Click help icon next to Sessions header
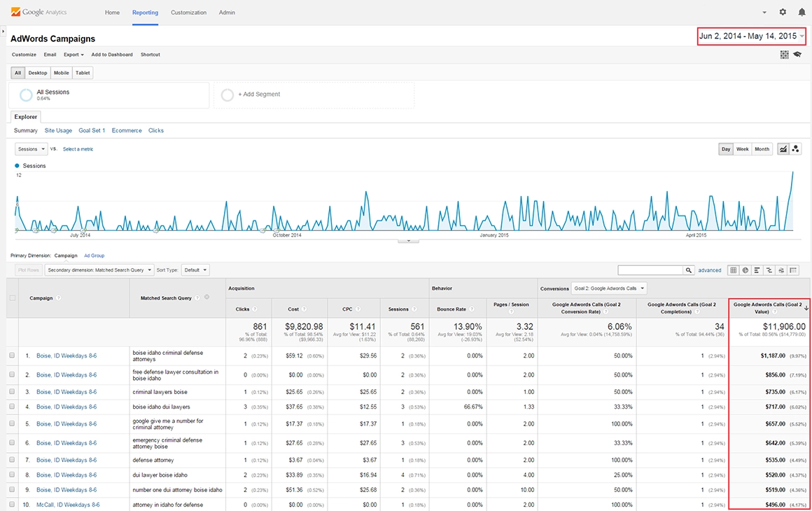This screenshot has width=812, height=511. coord(414,309)
